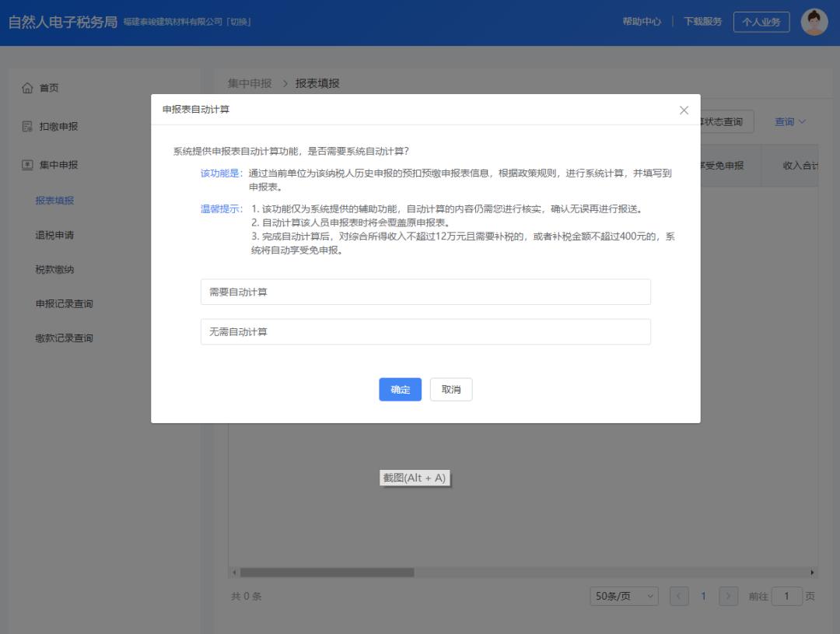The width and height of the screenshot is (840, 634).
Task: Switch to 个人业务 mode
Action: click(761, 21)
